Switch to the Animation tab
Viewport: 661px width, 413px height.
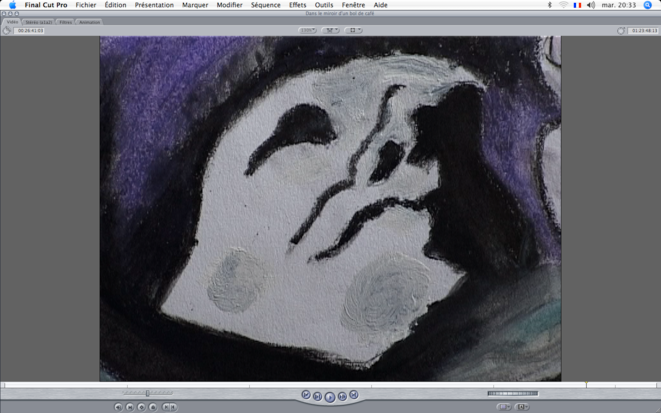point(89,22)
